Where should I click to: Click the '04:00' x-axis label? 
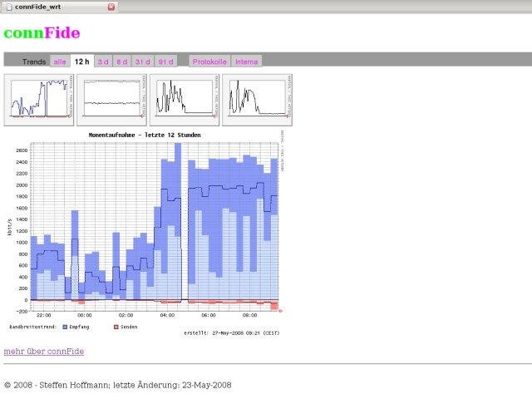pyautogui.click(x=167, y=315)
